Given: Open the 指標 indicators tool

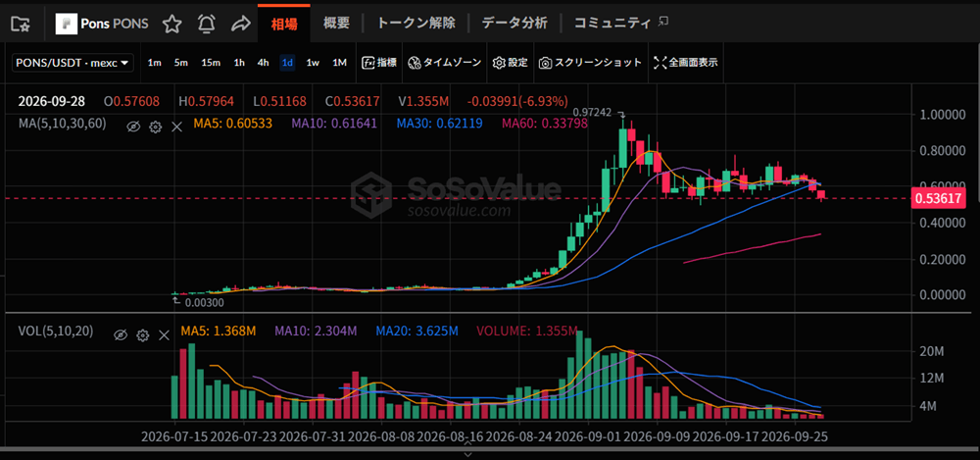Looking at the screenshot, I should pos(379,63).
